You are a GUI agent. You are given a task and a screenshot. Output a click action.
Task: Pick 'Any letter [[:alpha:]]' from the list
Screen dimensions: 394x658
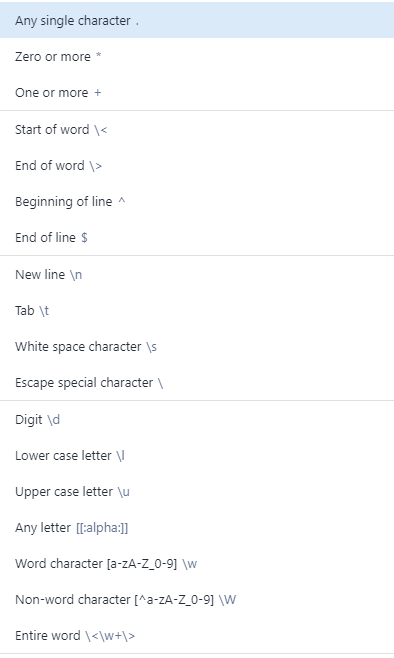click(x=197, y=527)
